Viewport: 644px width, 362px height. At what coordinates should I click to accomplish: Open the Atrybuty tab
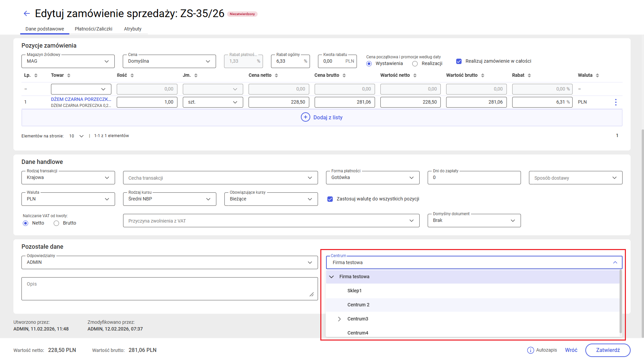pyautogui.click(x=132, y=29)
